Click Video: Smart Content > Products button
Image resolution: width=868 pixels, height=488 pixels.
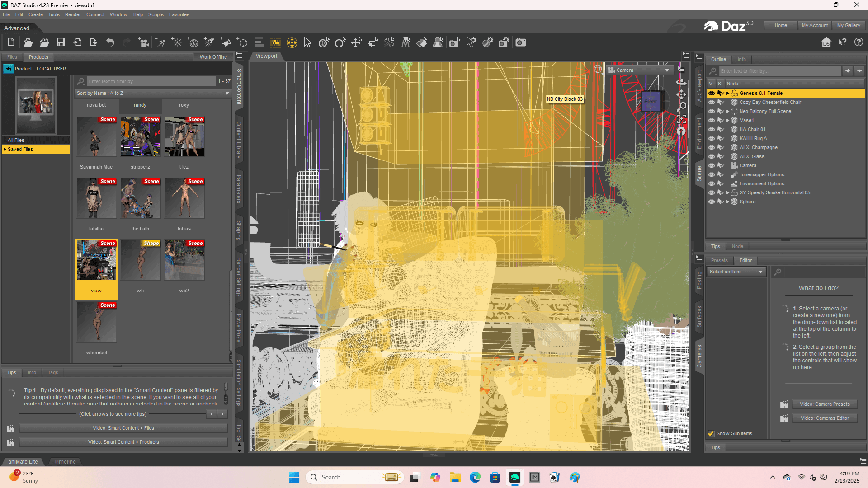click(x=123, y=442)
